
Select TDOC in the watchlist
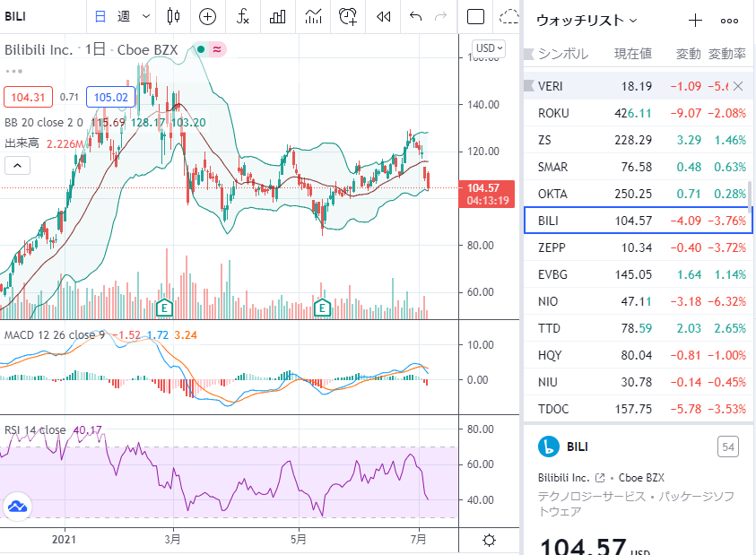click(x=638, y=410)
